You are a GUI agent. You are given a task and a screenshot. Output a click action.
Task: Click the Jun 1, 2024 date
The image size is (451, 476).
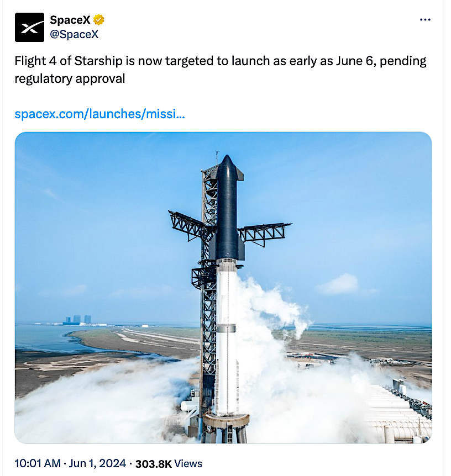[x=99, y=463]
